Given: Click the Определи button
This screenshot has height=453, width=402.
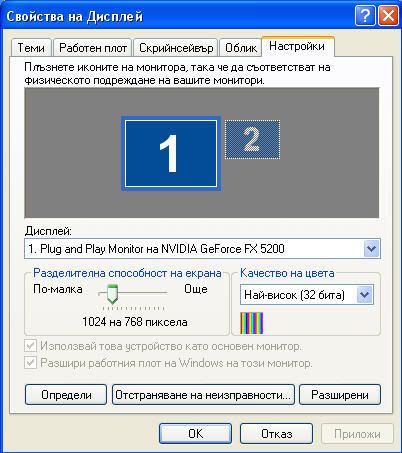Looking at the screenshot, I should click(x=66, y=395).
